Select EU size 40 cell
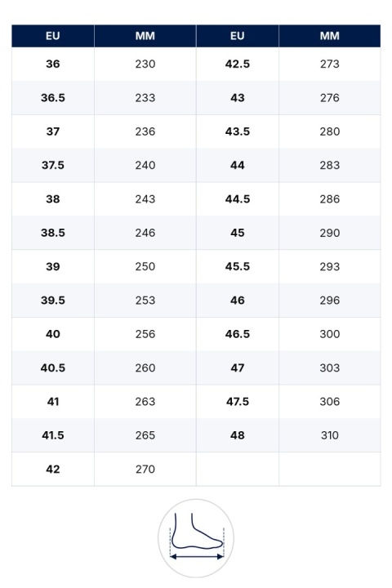The image size is (392, 588). (53, 334)
